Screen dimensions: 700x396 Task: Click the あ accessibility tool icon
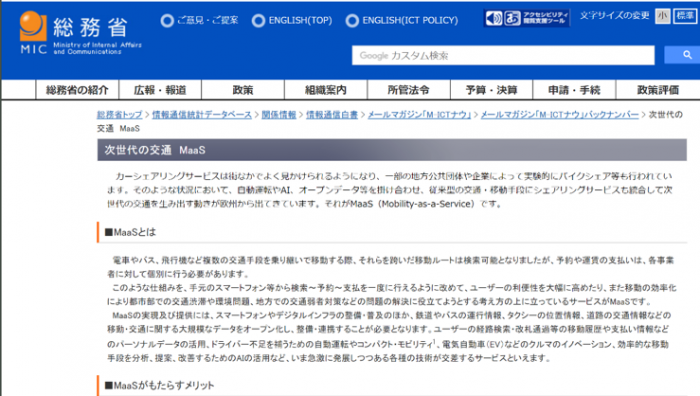[512, 18]
